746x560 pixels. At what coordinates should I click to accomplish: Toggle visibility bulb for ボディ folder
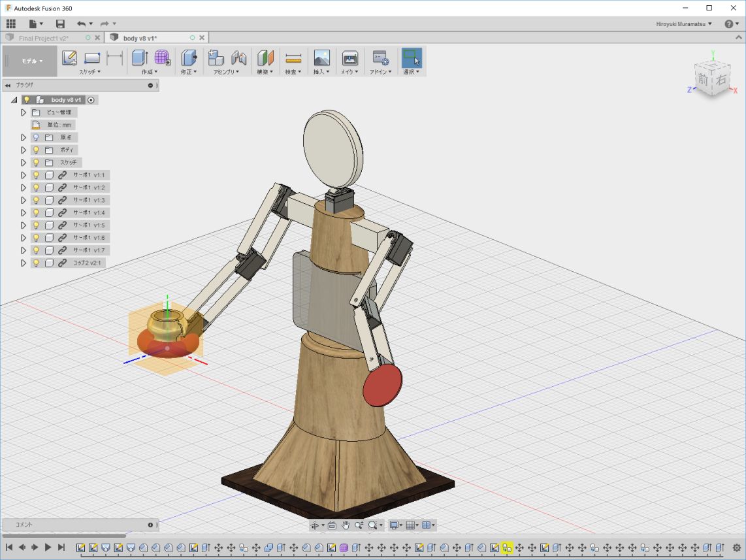(x=36, y=150)
